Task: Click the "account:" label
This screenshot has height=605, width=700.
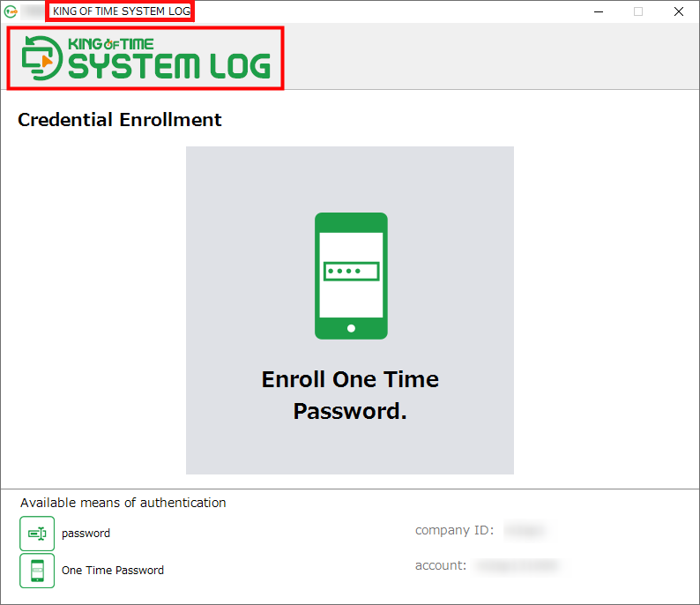Action: 441,565
